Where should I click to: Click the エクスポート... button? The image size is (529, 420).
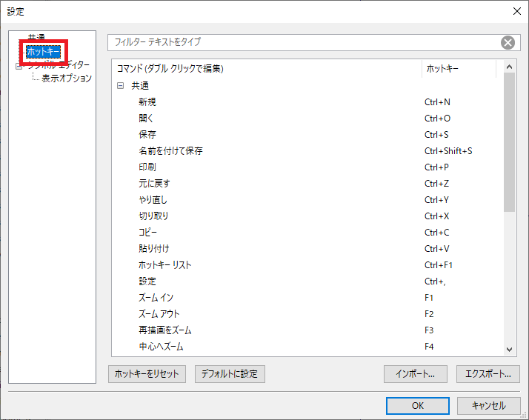(488, 373)
